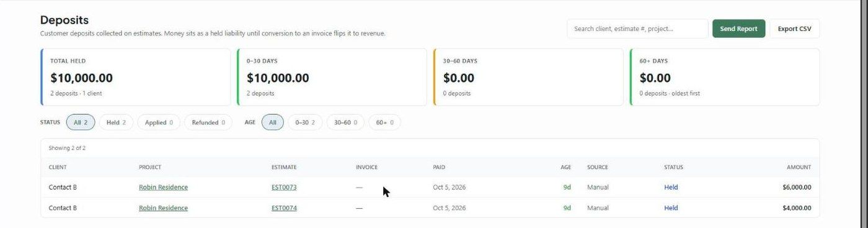The height and width of the screenshot is (228, 868).
Task: Click the Held status in $6,000.00 row
Action: (671, 187)
